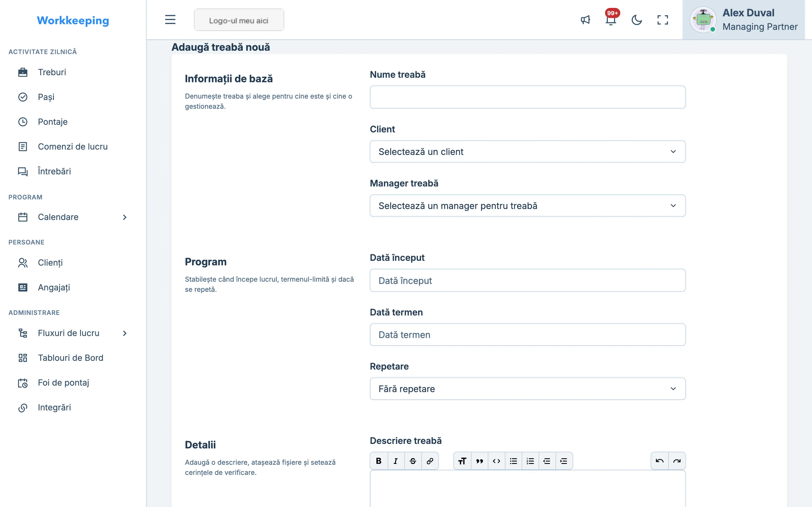This screenshot has height=507, width=812.
Task: Open the notifications bell
Action: coord(611,20)
